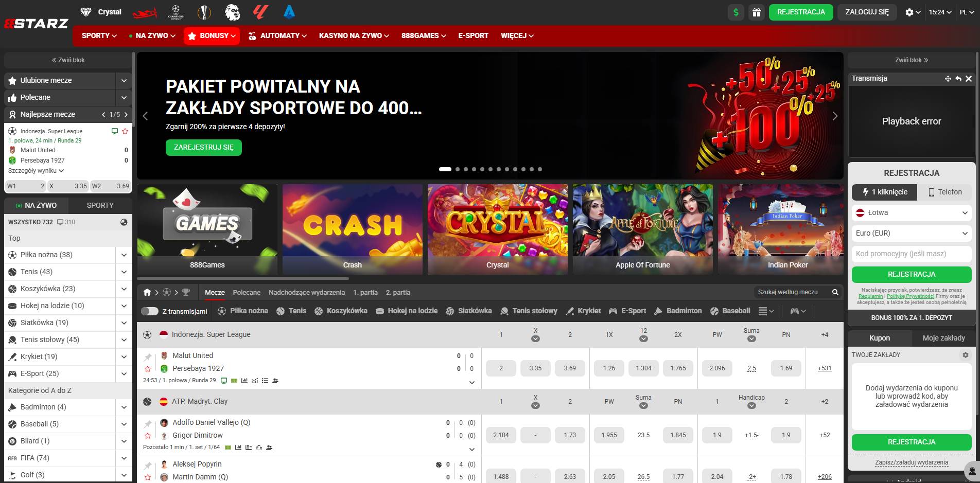
Task: Expand Szczegóły wyniku details
Action: pyautogui.click(x=36, y=171)
